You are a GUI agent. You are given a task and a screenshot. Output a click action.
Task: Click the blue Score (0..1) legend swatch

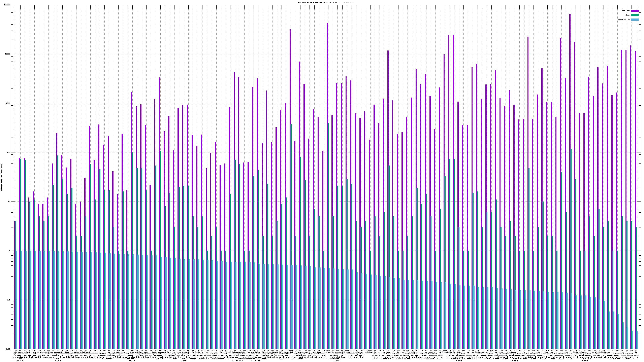(x=635, y=20)
